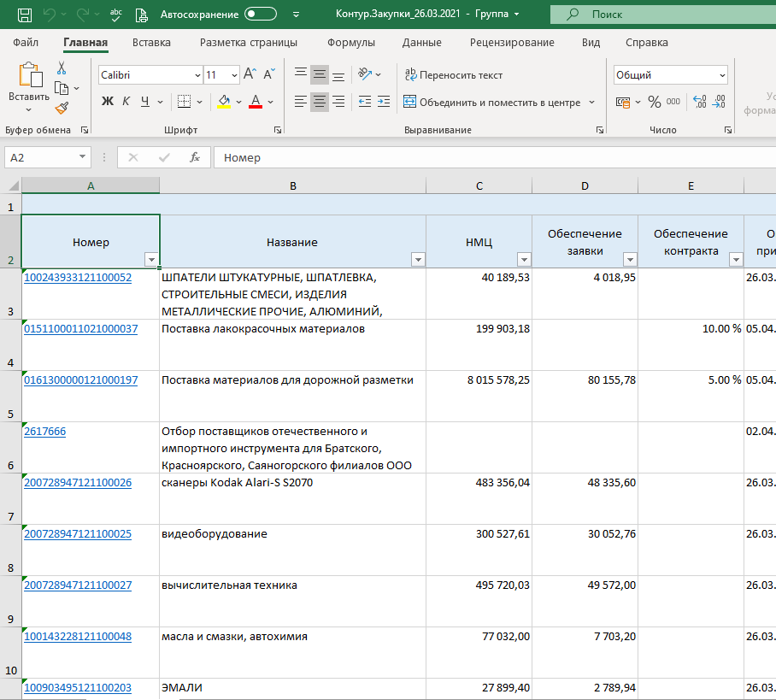This screenshot has height=700, width=776.
Task: Toggle underline formatting Ч
Action: [145, 102]
